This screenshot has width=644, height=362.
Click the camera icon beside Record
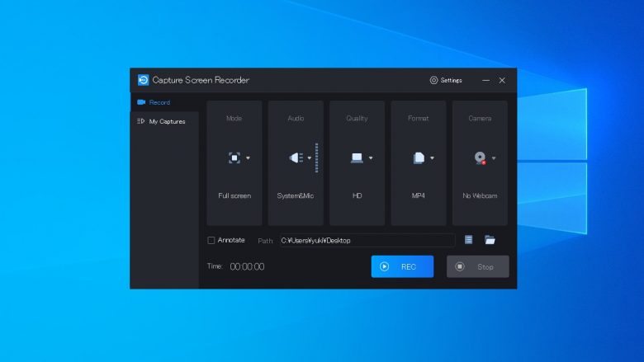141,102
